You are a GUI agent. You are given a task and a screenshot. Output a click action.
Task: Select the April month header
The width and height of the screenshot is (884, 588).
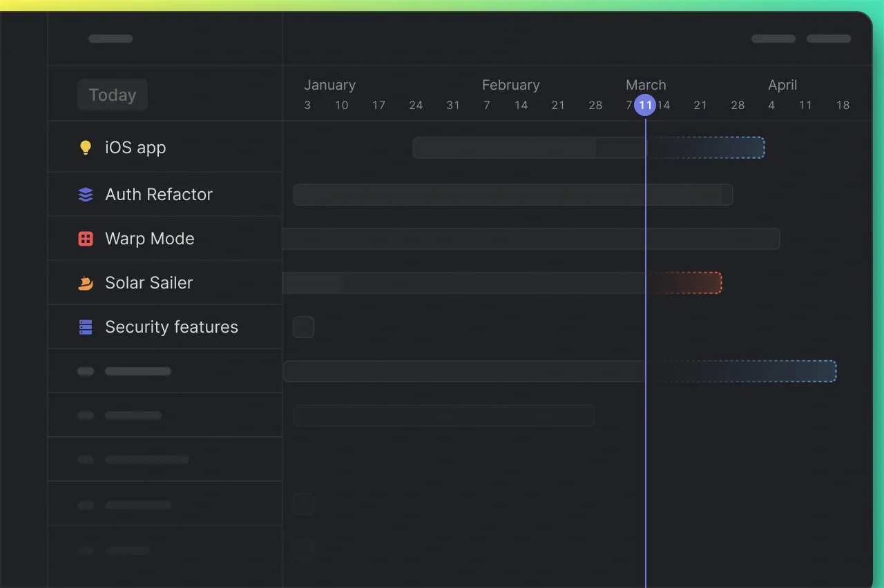click(x=782, y=85)
